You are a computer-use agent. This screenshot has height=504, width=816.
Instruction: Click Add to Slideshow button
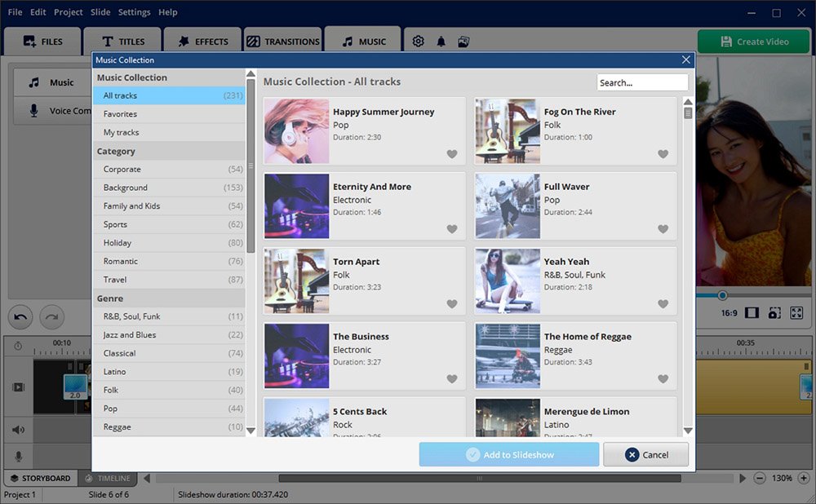pos(509,454)
